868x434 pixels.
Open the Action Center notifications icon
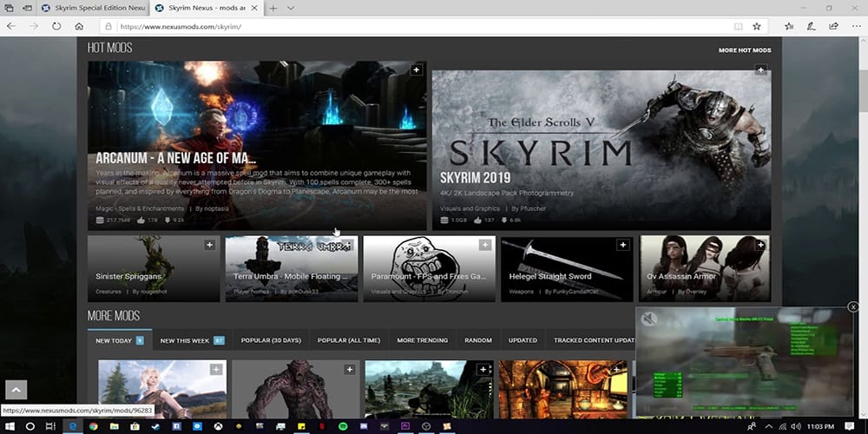[x=850, y=426]
